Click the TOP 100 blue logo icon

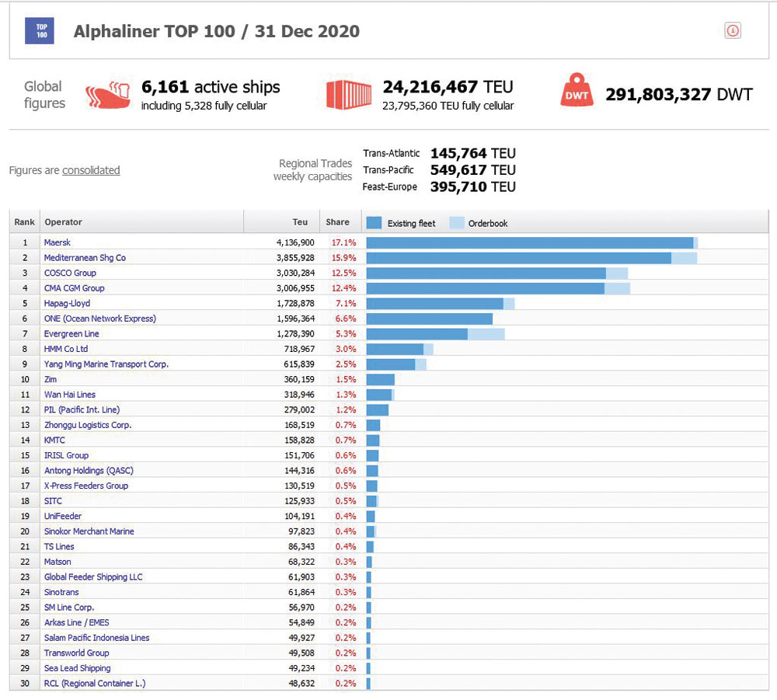(40, 31)
